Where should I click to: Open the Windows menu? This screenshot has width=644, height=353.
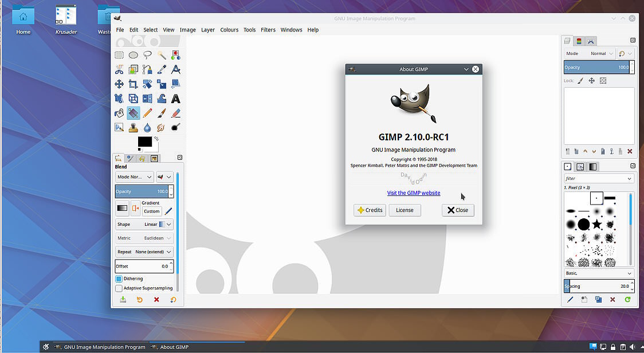[291, 30]
